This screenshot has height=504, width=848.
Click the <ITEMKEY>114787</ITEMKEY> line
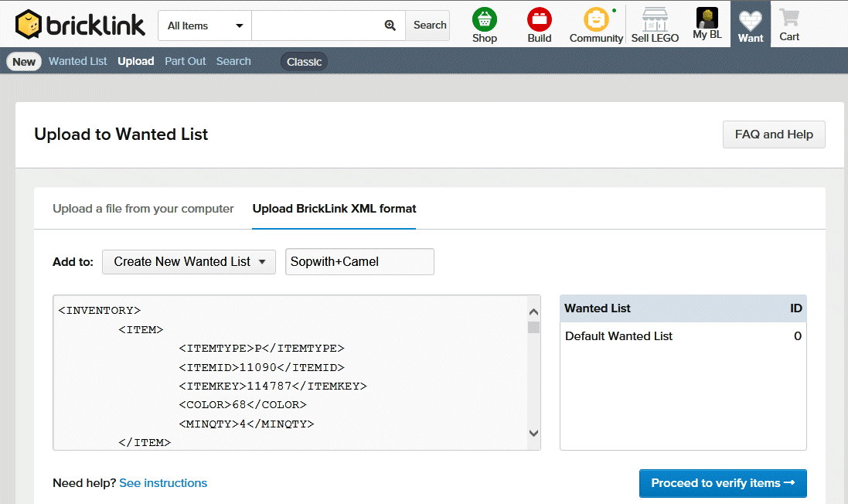click(273, 386)
